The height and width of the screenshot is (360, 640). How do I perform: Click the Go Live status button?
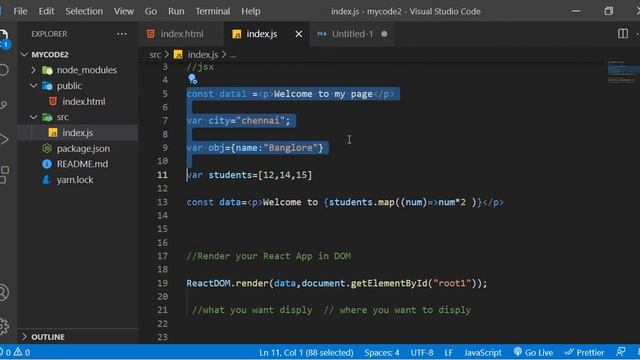(533, 352)
